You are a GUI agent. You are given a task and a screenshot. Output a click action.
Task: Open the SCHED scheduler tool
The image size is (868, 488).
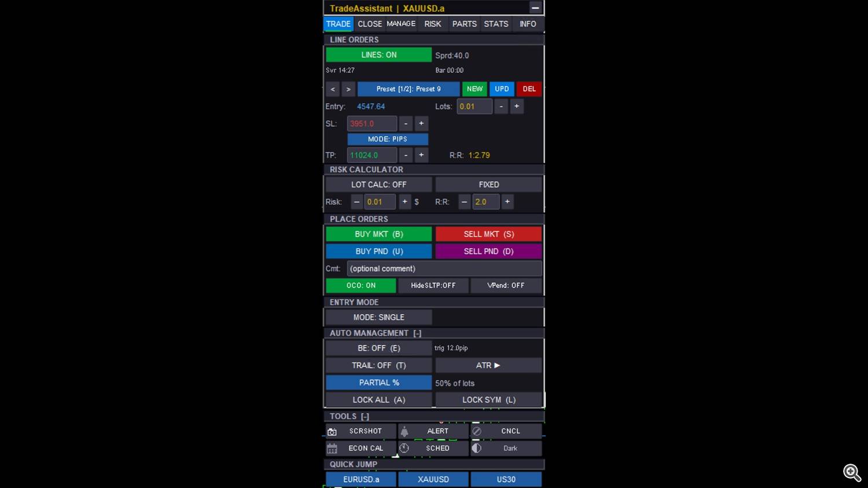click(x=433, y=449)
